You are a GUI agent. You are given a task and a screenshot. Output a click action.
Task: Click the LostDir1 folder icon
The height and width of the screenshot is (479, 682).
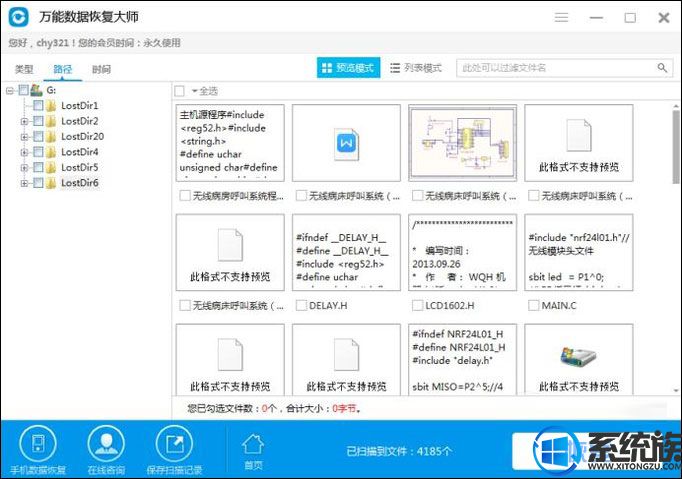(51, 106)
